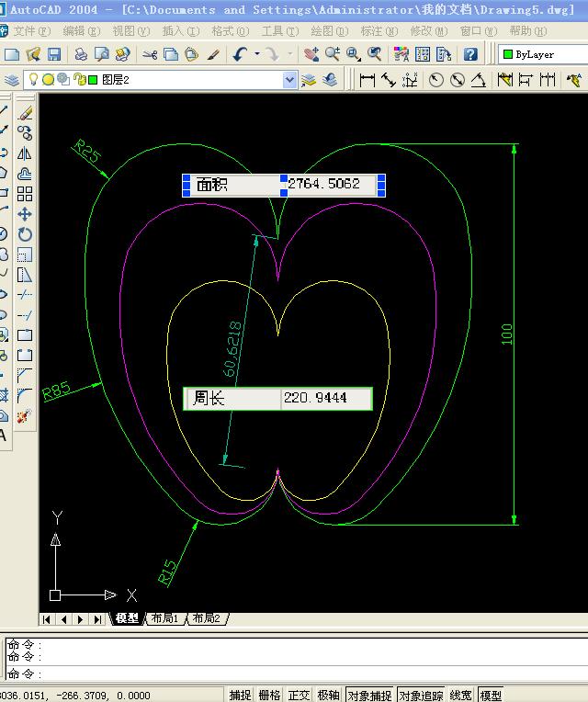Select the Erase tool in modify toolbar
Viewport: 588px width, 702px height.
tap(25, 113)
